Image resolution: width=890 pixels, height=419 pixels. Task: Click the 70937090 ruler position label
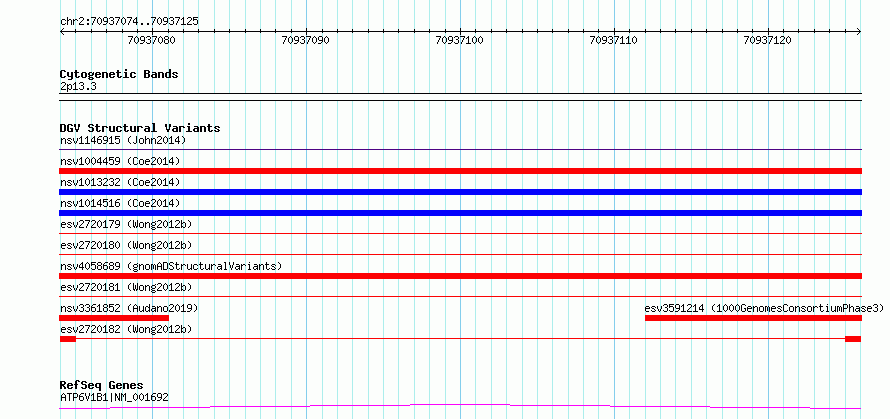click(305, 40)
